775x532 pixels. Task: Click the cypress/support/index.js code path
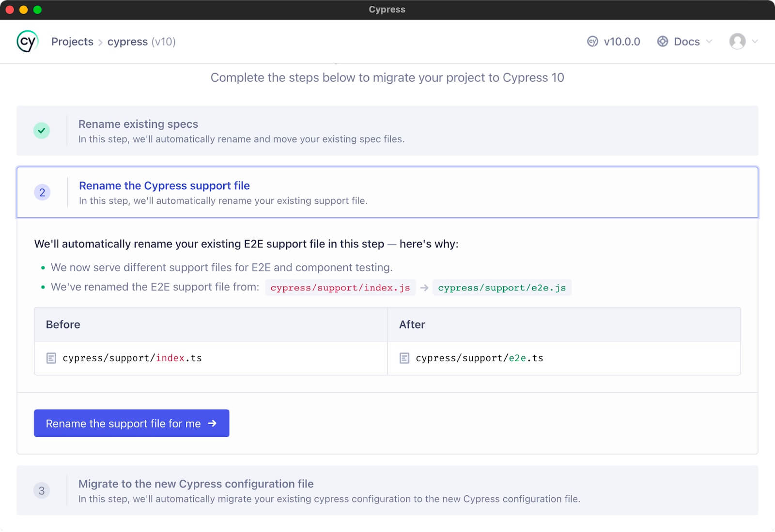click(340, 288)
